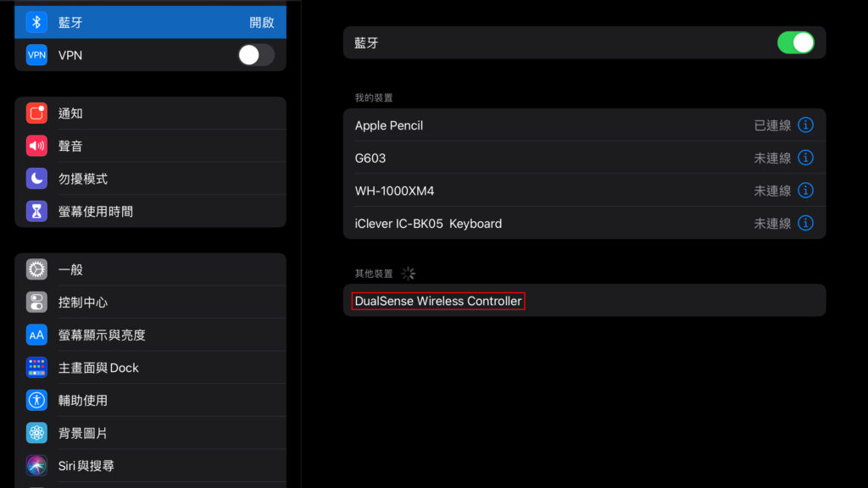Viewport: 868px width, 488px height.
Task: Open the 控制中心 icon
Action: [x=36, y=302]
